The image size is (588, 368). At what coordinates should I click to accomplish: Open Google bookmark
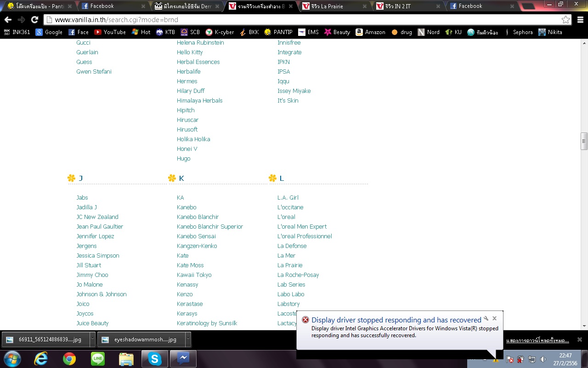(49, 32)
